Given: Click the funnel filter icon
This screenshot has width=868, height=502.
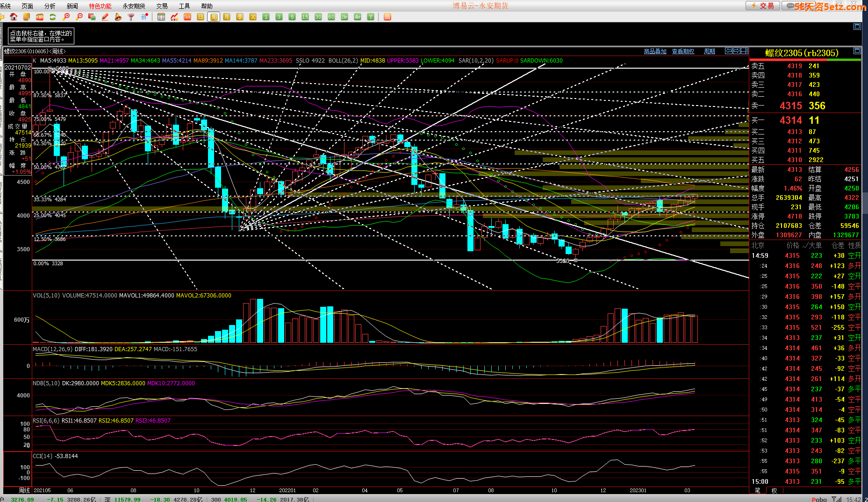Looking at the screenshot, I should 131,17.
